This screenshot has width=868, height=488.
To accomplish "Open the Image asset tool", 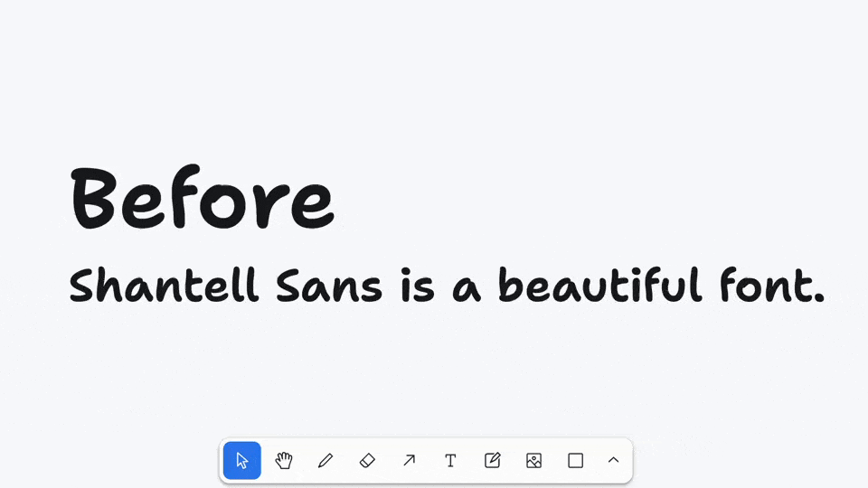I will point(533,460).
